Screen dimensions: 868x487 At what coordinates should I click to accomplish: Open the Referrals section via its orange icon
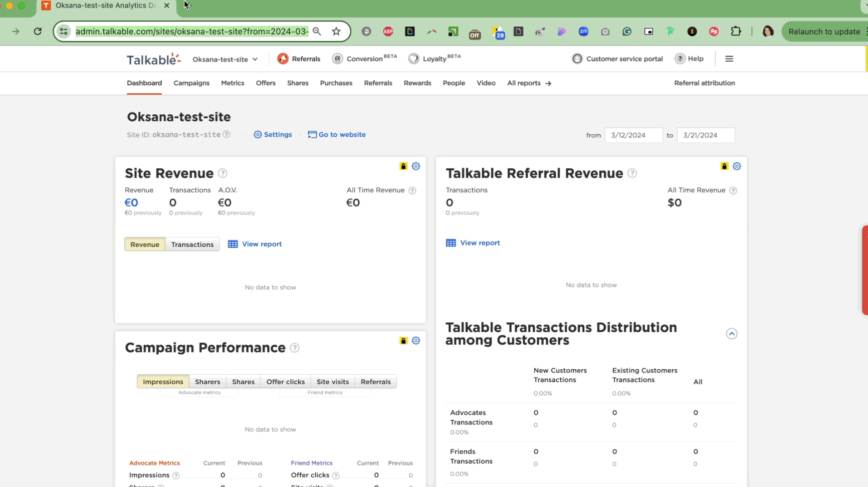pyautogui.click(x=283, y=58)
